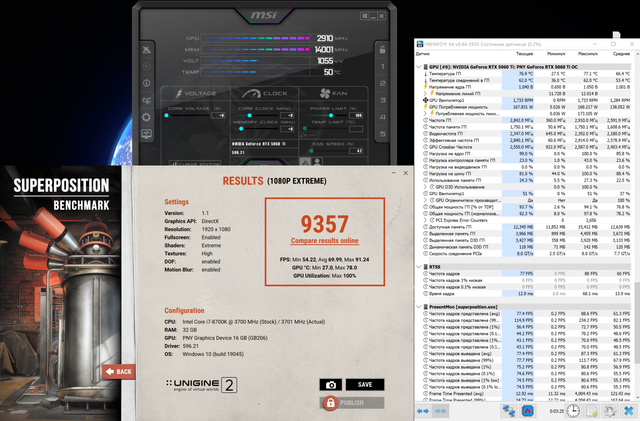Click the Windows startup icon in Afterburner title
The height and width of the screenshot is (421, 640).
(364, 16)
